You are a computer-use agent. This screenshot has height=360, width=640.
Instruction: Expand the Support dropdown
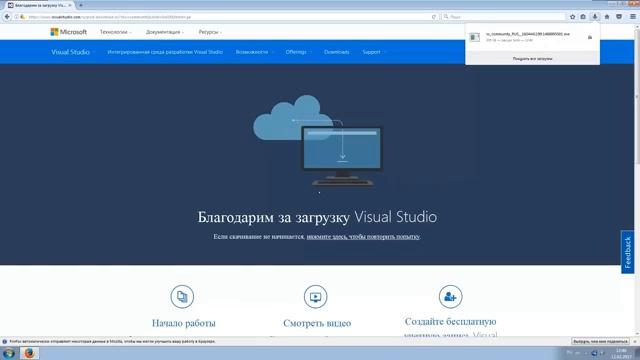(x=373, y=52)
